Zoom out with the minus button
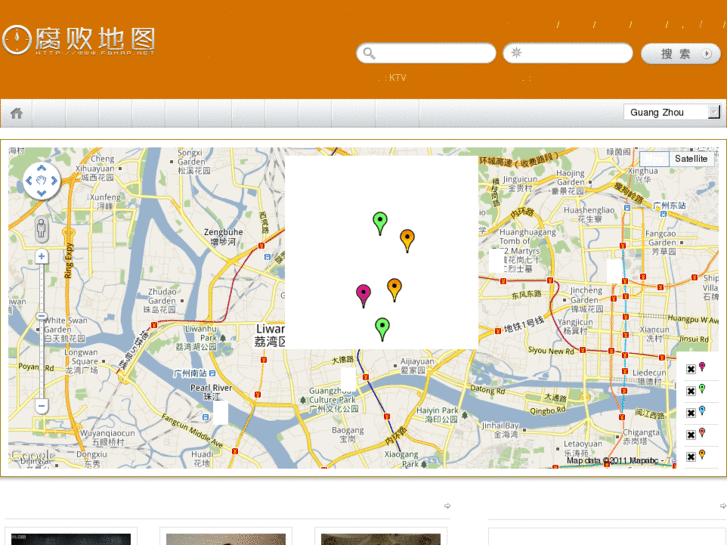This screenshot has width=727, height=545. point(42,406)
